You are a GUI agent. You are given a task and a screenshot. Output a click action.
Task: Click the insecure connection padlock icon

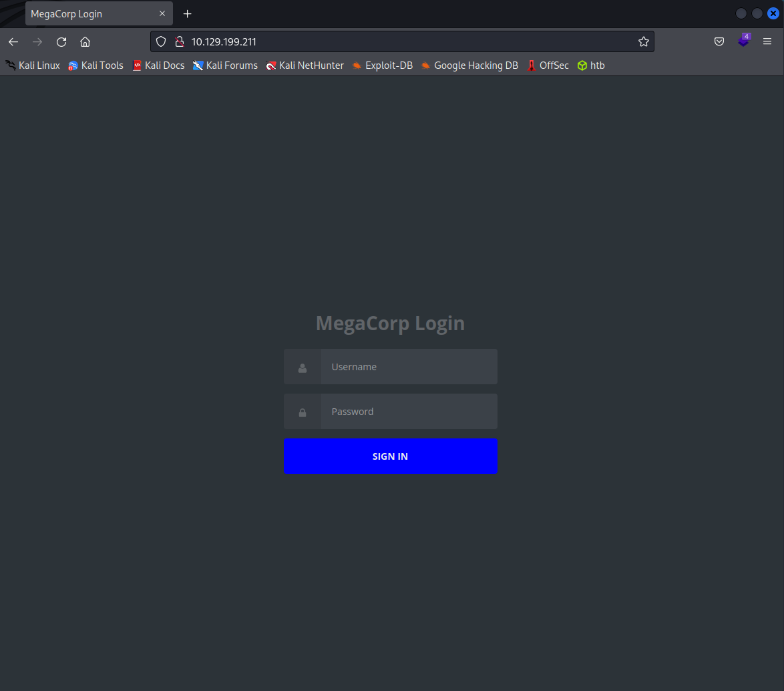pyautogui.click(x=178, y=41)
